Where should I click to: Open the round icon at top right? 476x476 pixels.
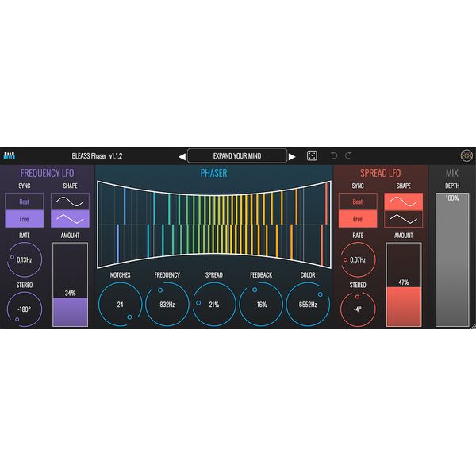466,155
